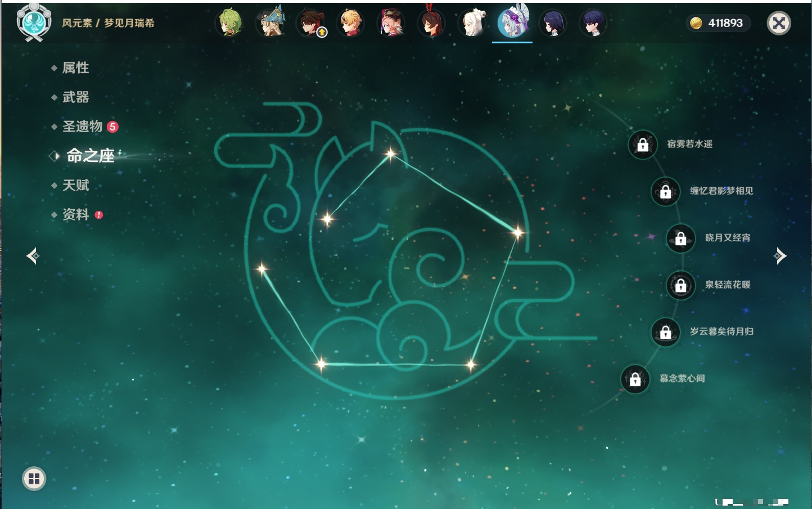The height and width of the screenshot is (509, 812).
Task: Open the locked node next to 缠忆君影梦相见
Action: (x=666, y=191)
